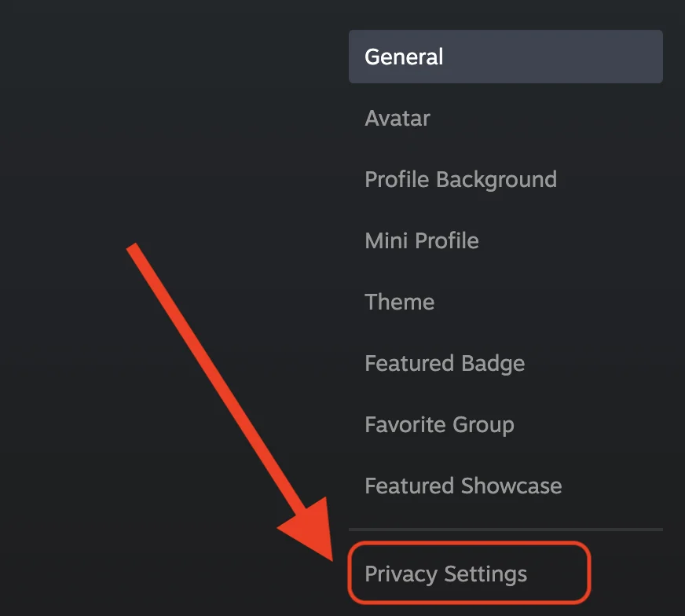685x616 pixels.
Task: Open the Favorite Group section
Action: [439, 424]
